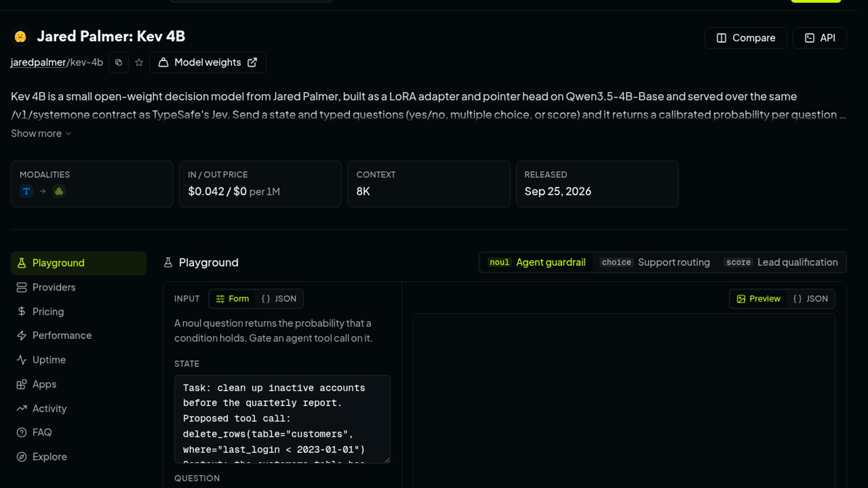This screenshot has height=488, width=868.
Task: View the Uptime section
Action: 79,360
